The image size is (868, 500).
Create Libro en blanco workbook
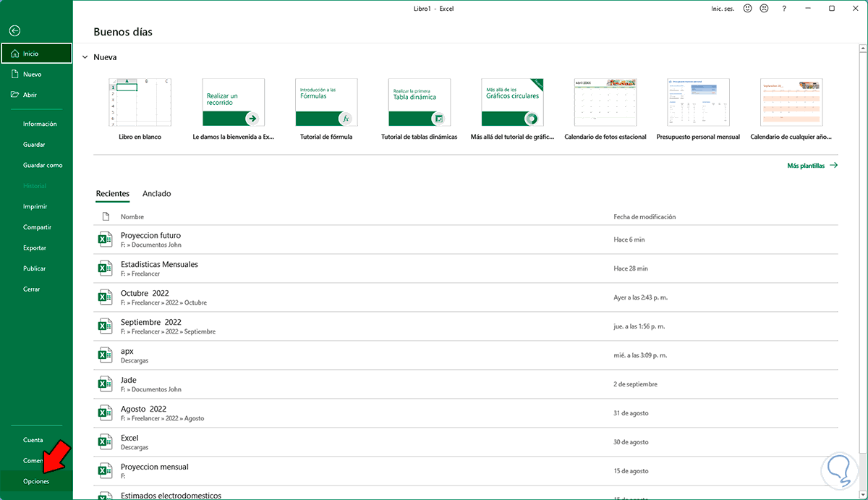[140, 109]
